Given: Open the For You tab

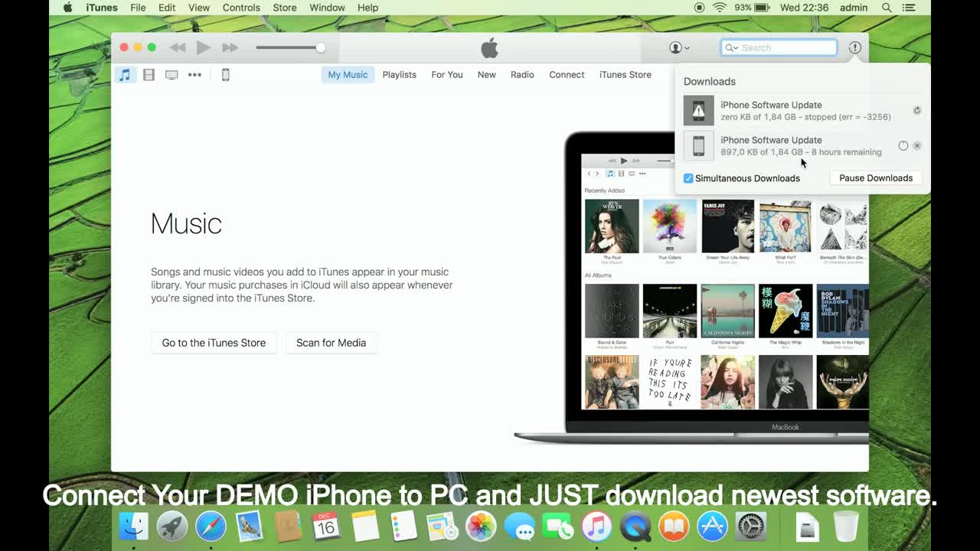Looking at the screenshot, I should coord(447,74).
